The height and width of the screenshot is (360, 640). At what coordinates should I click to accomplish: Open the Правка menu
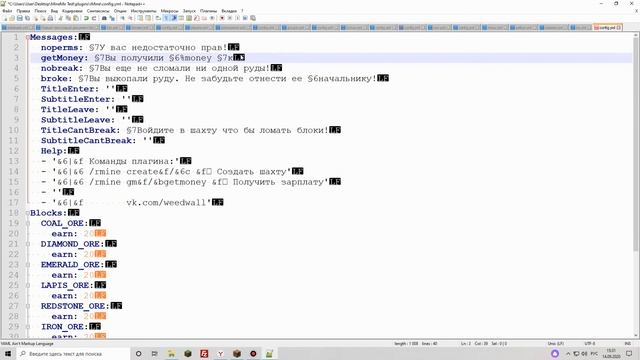[x=23, y=11]
